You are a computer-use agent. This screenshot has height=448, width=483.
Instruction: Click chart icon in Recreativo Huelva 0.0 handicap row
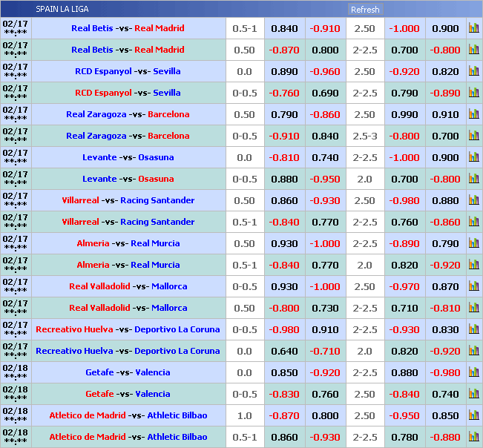tap(473, 352)
